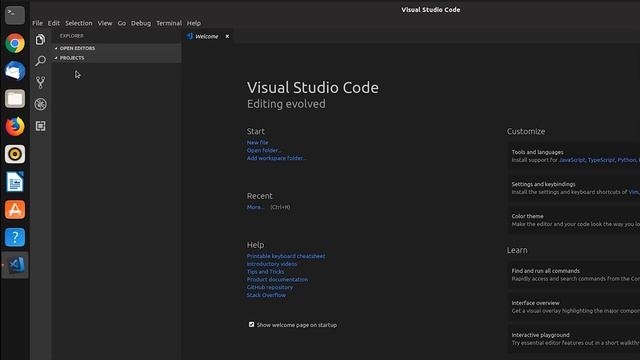Screen dimensions: 640x360
Task: Launch Google Chrome from the dock
Action: click(x=15, y=43)
